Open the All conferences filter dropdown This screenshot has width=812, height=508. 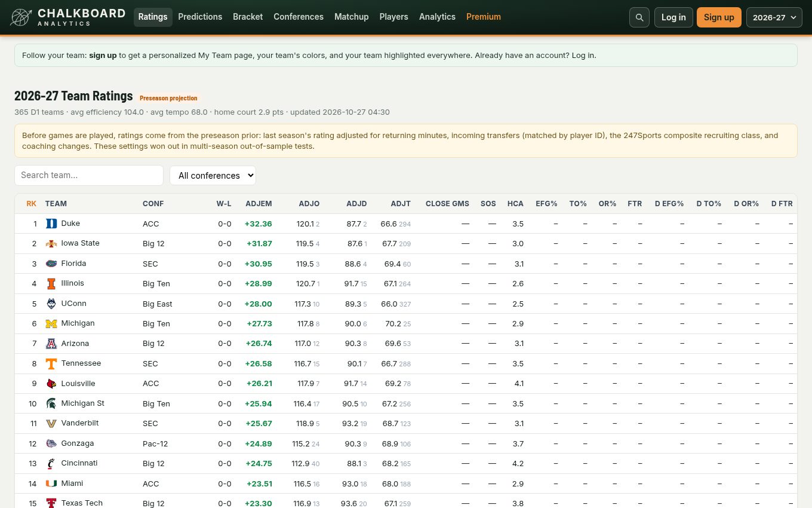pos(213,175)
